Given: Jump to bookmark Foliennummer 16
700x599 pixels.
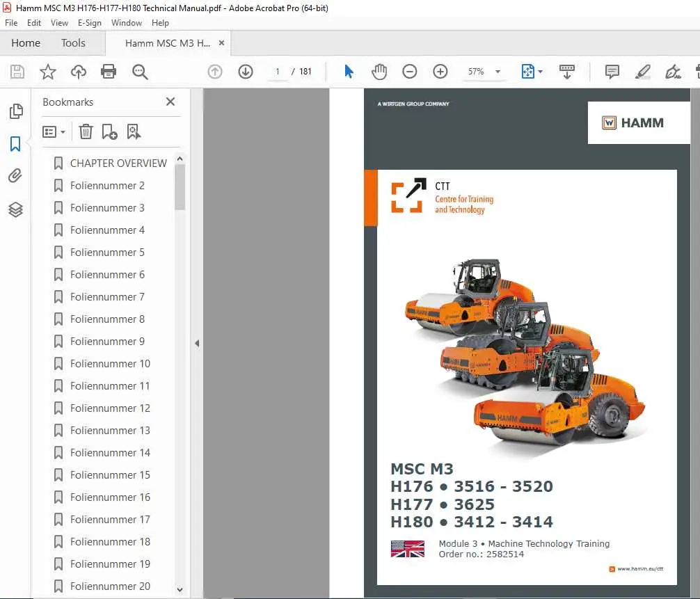Looking at the screenshot, I should point(110,497).
